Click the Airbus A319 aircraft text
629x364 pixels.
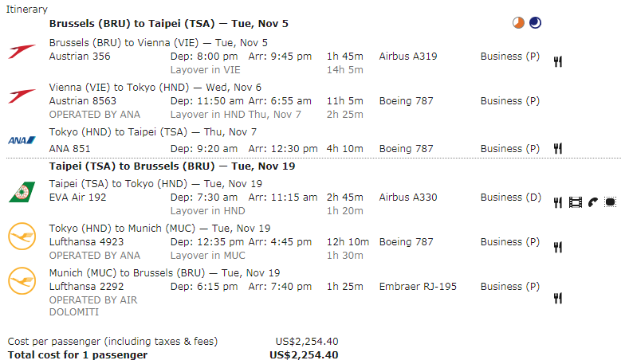[x=408, y=57]
